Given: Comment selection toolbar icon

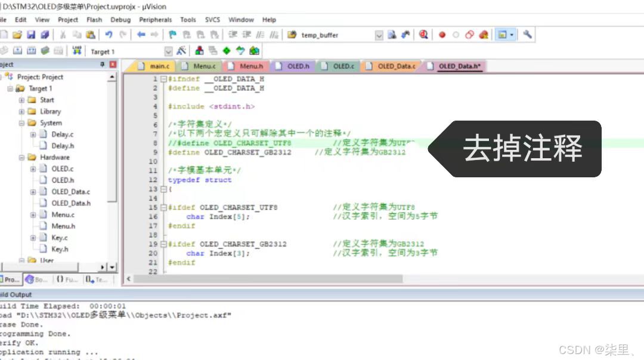Looking at the screenshot, I should coord(260,35).
